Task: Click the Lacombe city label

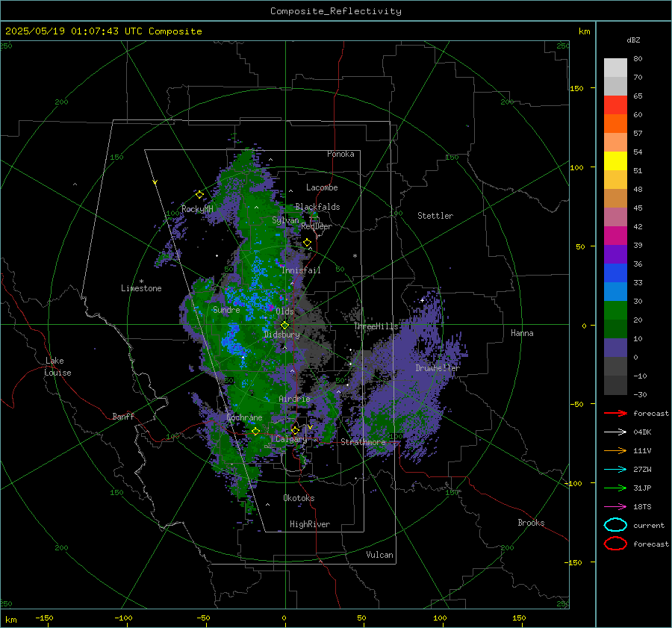Action: (322, 187)
